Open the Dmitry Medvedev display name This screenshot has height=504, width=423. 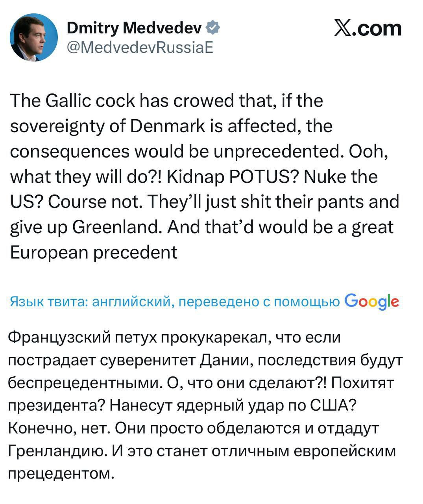pyautogui.click(x=134, y=28)
